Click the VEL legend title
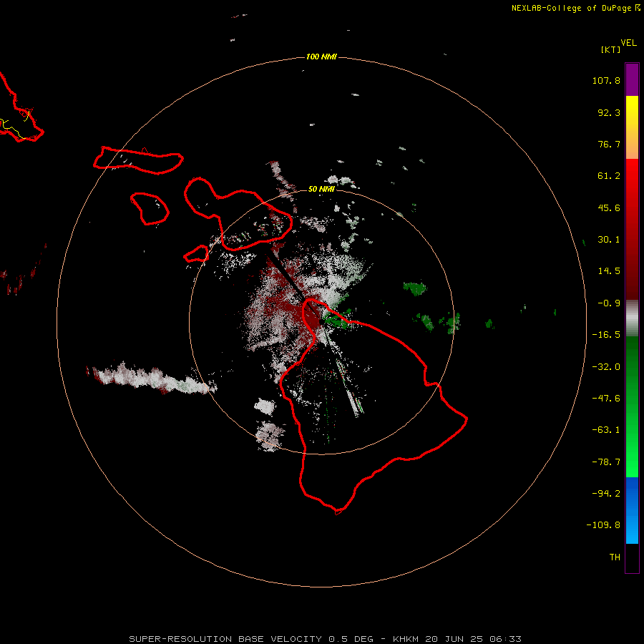This screenshot has height=644, width=644. tap(629, 43)
